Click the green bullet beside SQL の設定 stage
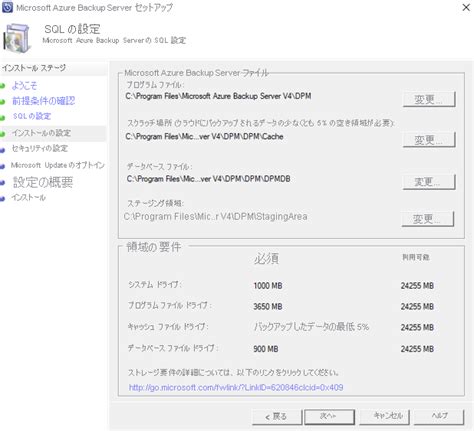The image size is (474, 431). pos(3,117)
